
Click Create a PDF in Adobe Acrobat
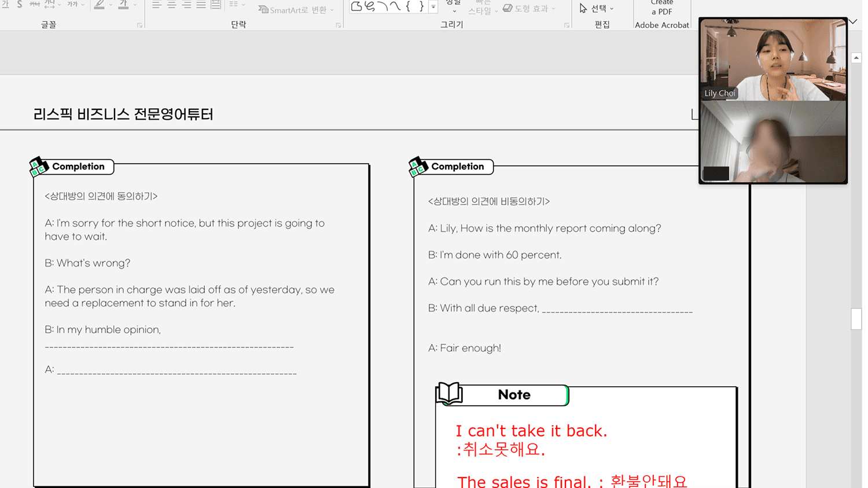[x=661, y=8]
